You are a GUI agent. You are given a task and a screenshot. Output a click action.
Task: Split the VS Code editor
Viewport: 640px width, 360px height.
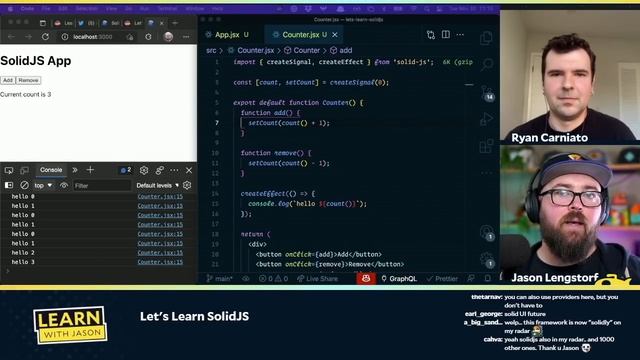point(446,35)
